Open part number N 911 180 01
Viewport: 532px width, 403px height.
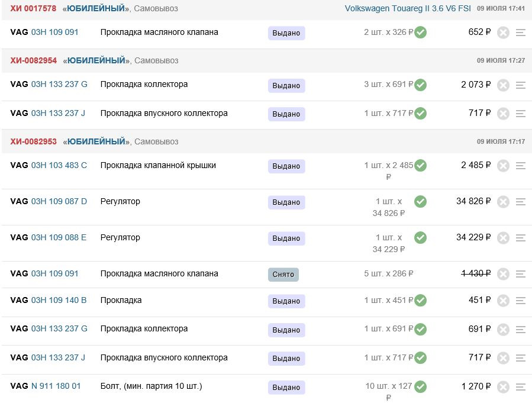pyautogui.click(x=56, y=386)
